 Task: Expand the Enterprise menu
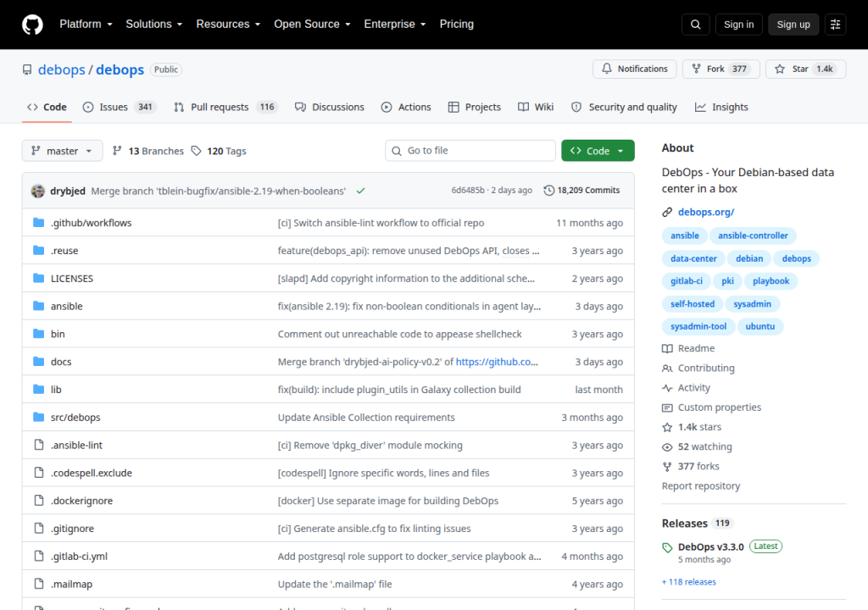pos(395,25)
